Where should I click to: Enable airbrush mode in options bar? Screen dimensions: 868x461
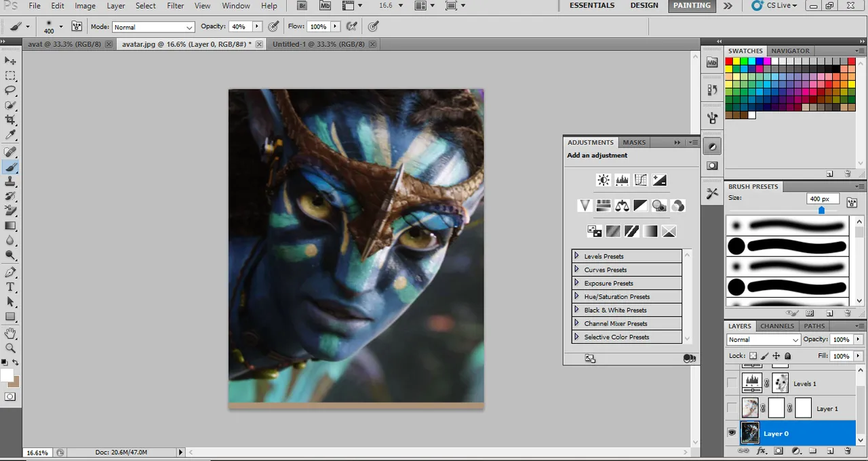point(351,26)
